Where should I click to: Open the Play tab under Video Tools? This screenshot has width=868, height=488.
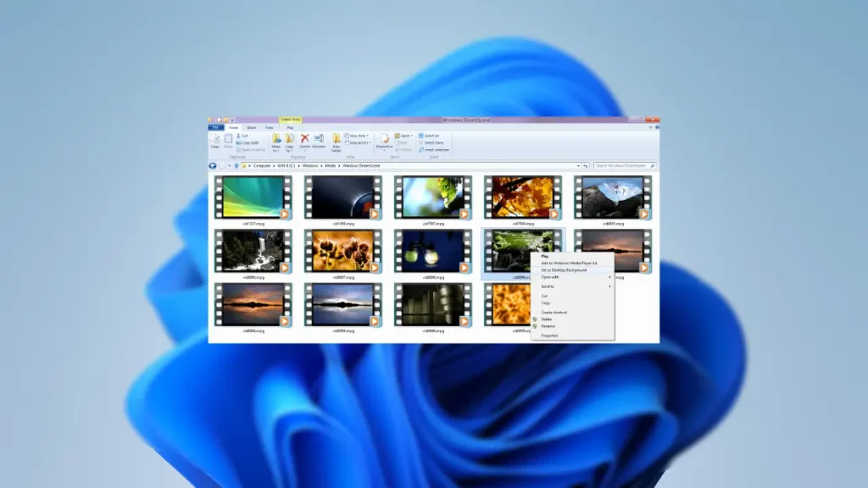pos(290,128)
